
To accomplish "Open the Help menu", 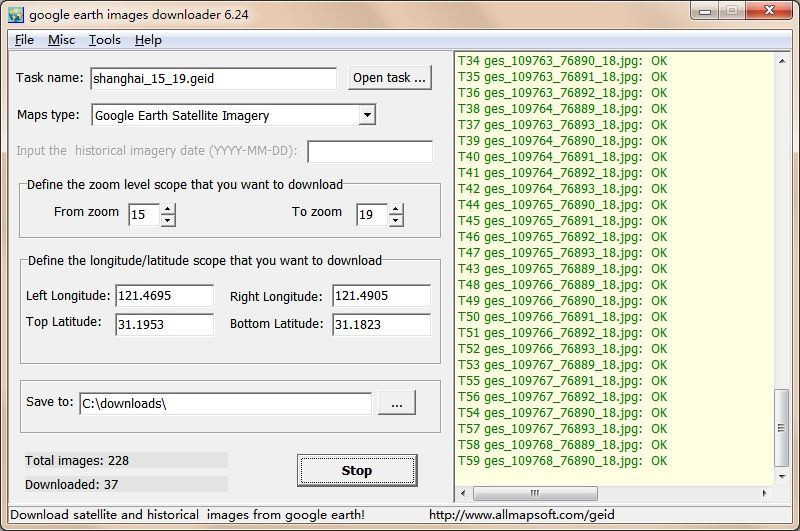I will coord(148,40).
